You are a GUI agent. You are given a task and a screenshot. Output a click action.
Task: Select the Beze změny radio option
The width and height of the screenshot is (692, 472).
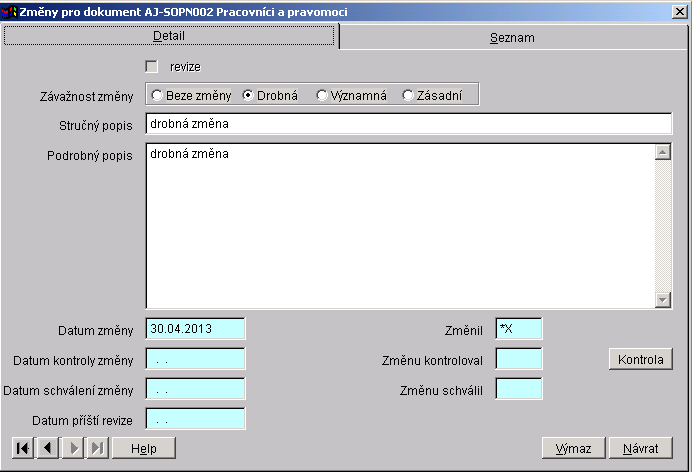click(x=157, y=95)
